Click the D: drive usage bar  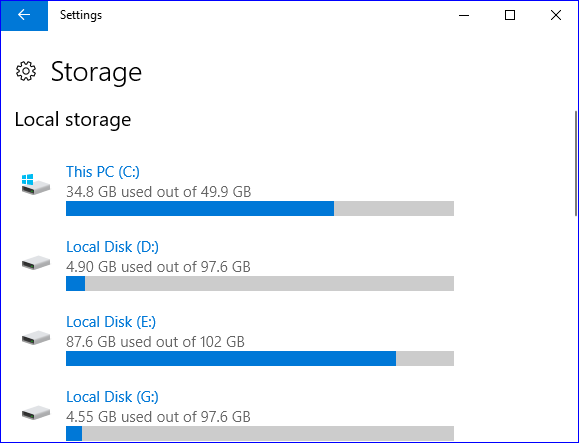(x=260, y=284)
